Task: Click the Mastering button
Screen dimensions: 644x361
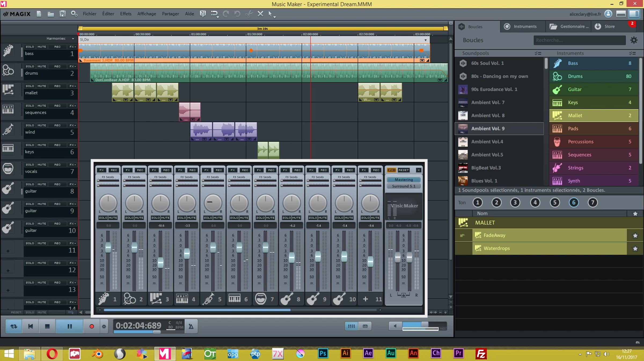Action: click(404, 180)
